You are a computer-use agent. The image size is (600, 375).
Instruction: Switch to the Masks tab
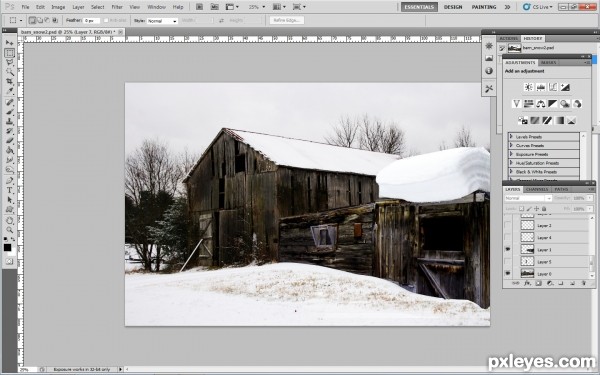click(x=548, y=62)
